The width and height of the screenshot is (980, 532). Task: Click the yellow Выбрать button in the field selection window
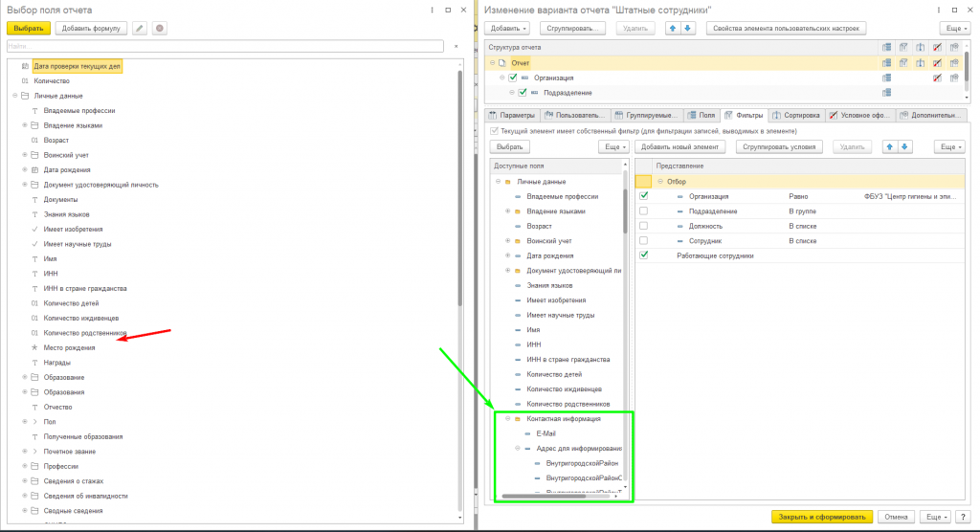click(28, 28)
